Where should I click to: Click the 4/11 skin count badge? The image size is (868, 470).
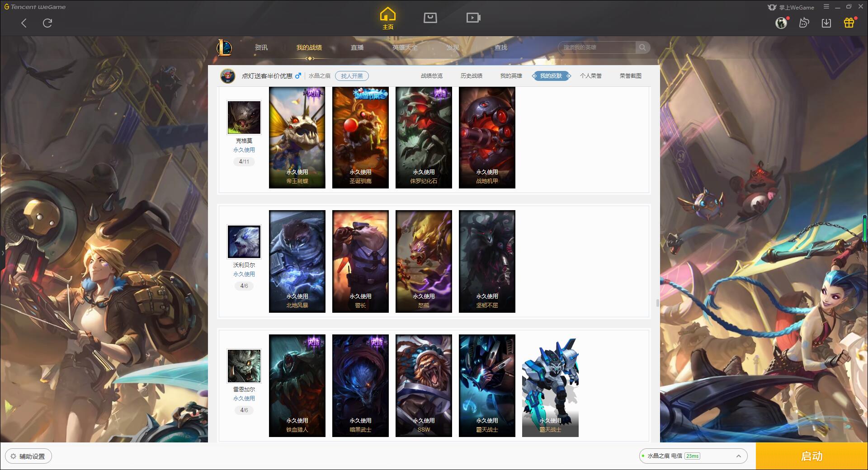pyautogui.click(x=244, y=162)
